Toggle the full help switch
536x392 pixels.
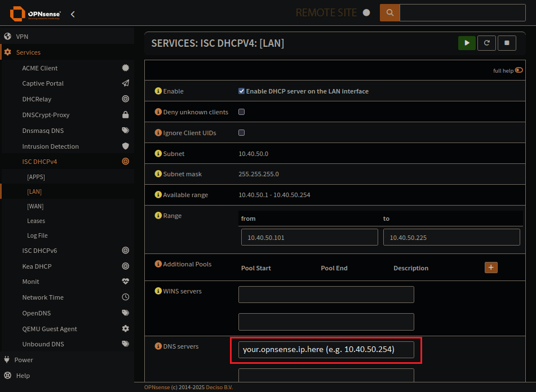[x=519, y=70]
